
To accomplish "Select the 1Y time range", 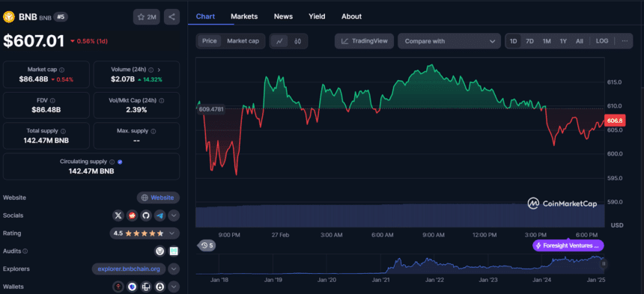I will click(563, 41).
